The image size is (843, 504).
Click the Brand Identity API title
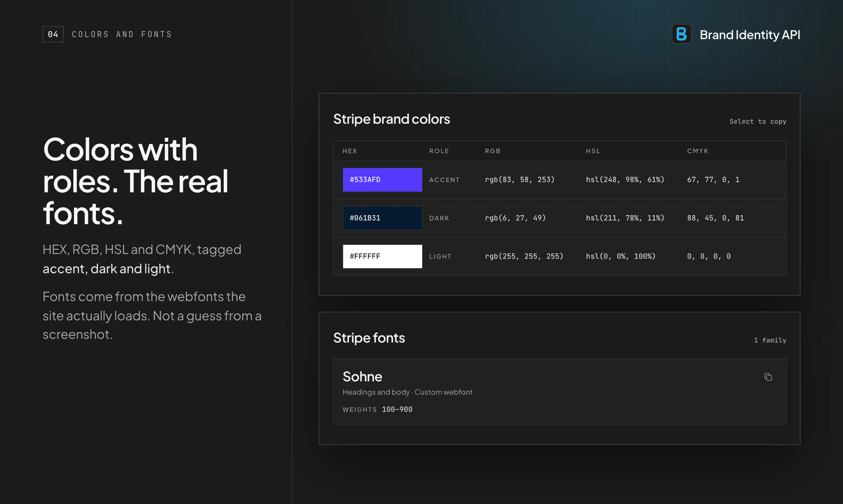point(750,34)
